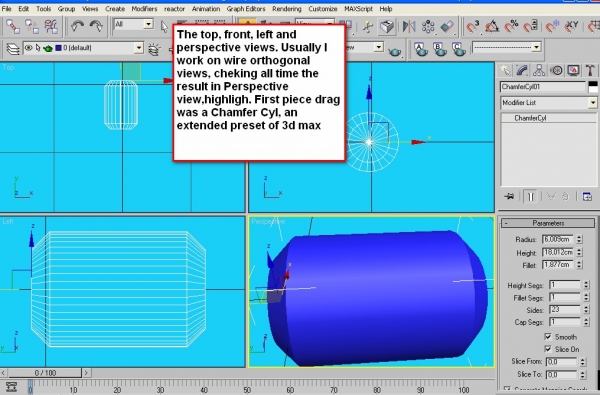
Task: Toggle Show End Result icon
Action: click(x=530, y=196)
